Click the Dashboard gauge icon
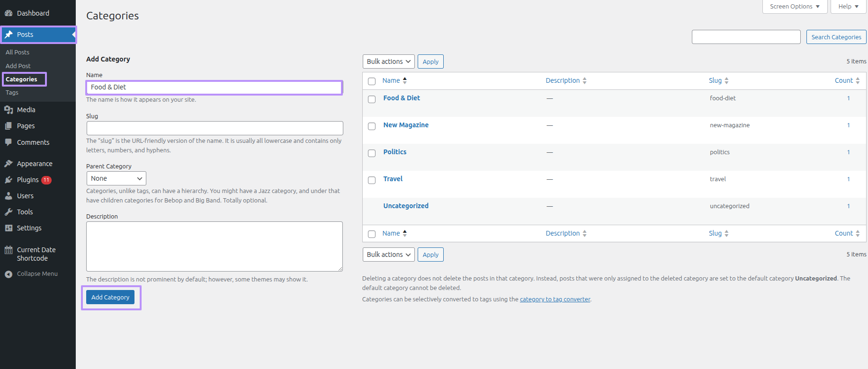Screen dimensions: 868x369 pyautogui.click(x=9, y=13)
